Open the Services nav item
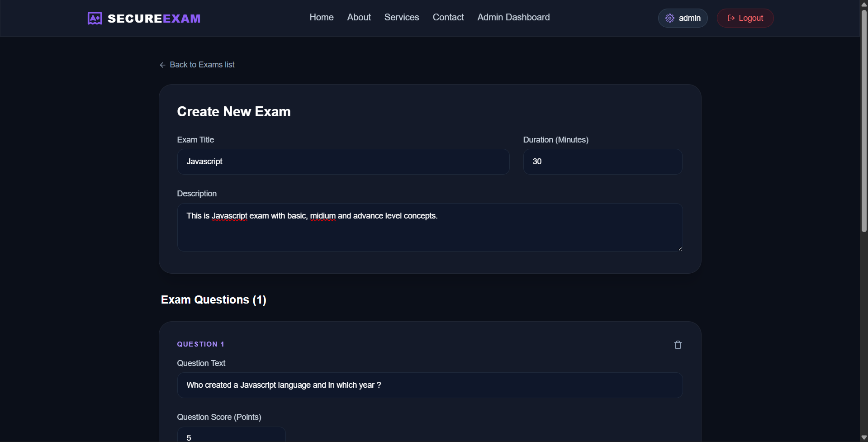The width and height of the screenshot is (868, 442). coord(402,17)
